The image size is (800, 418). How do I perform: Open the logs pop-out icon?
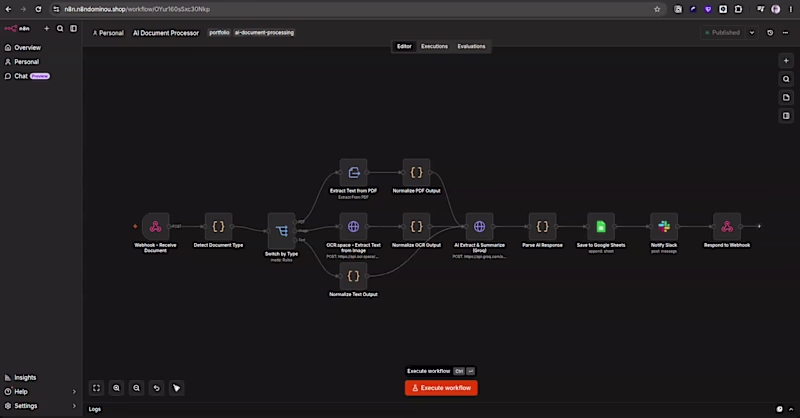tap(780, 409)
